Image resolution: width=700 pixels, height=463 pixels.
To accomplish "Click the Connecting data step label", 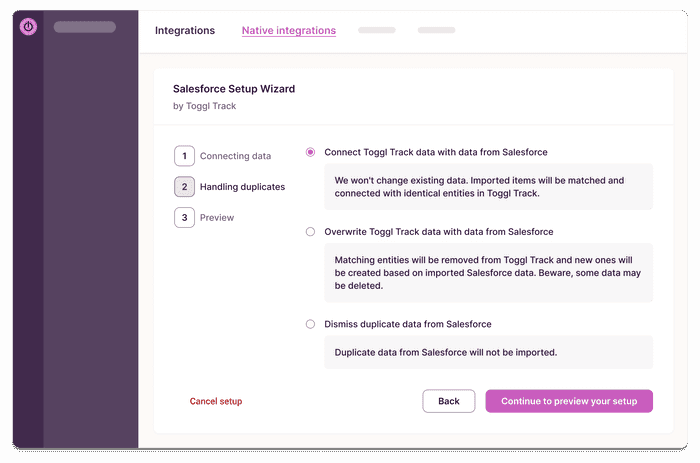I will 235,156.
